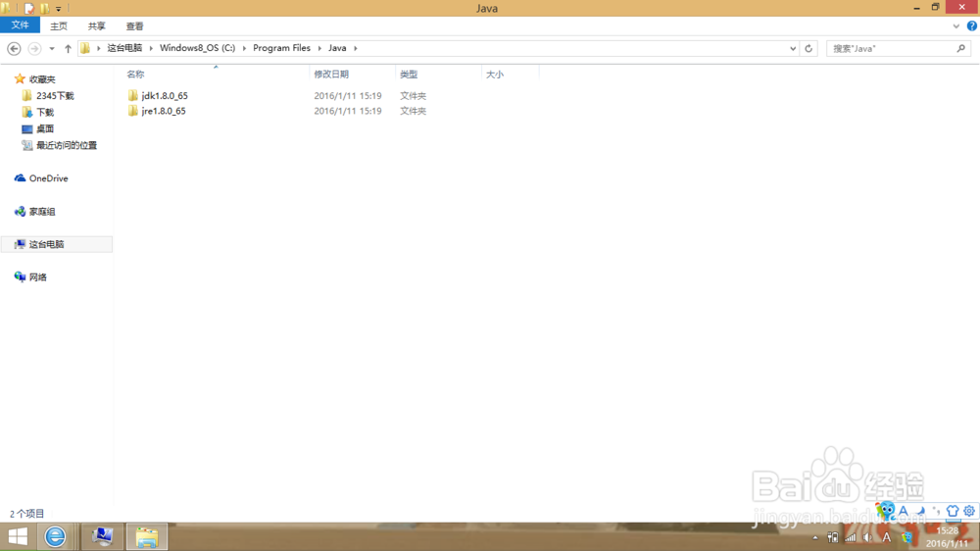This screenshot has width=980, height=551.
Task: Switch to the 主页 ribbon tab
Action: click(59, 26)
